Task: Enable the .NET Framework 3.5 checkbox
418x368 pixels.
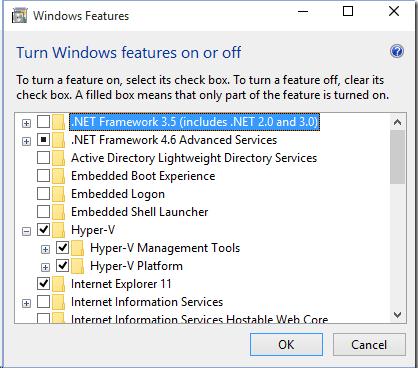Action: pyautogui.click(x=43, y=122)
